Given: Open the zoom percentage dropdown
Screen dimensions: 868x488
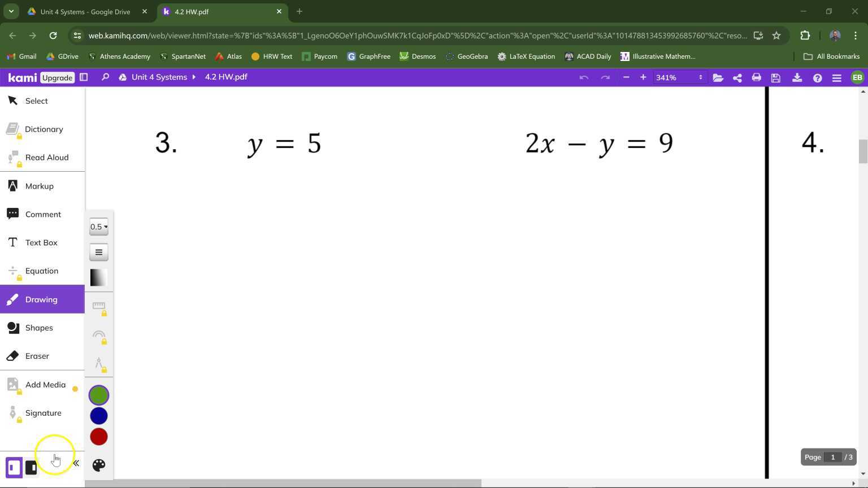Looking at the screenshot, I should (x=678, y=77).
